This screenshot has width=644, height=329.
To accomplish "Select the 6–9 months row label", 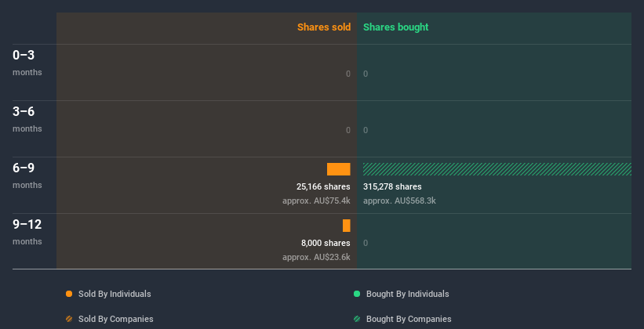I will coord(27,175).
